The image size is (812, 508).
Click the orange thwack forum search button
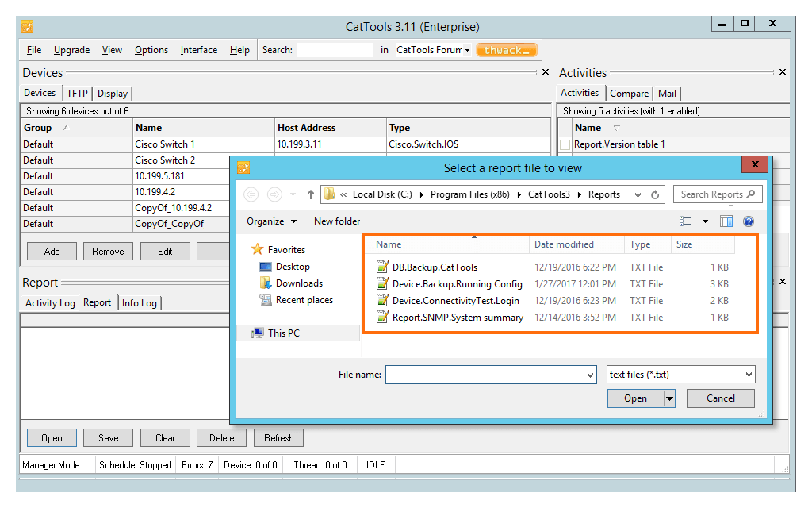coord(506,49)
